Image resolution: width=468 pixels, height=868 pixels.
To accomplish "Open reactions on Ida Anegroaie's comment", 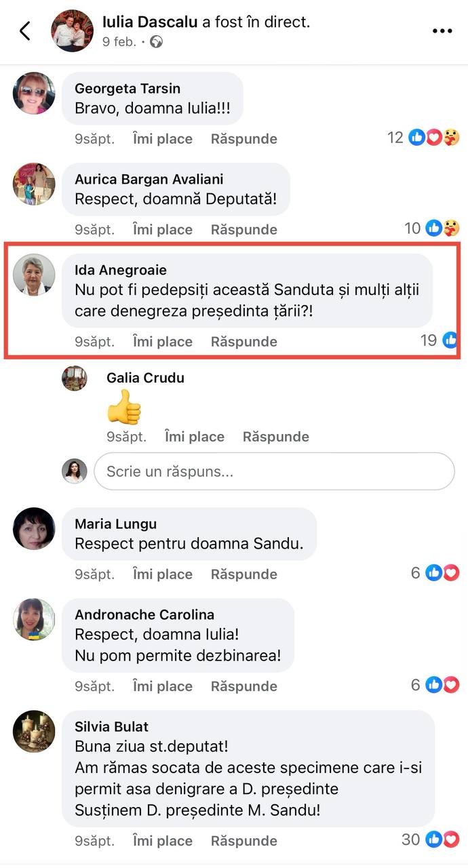I will coord(438,340).
